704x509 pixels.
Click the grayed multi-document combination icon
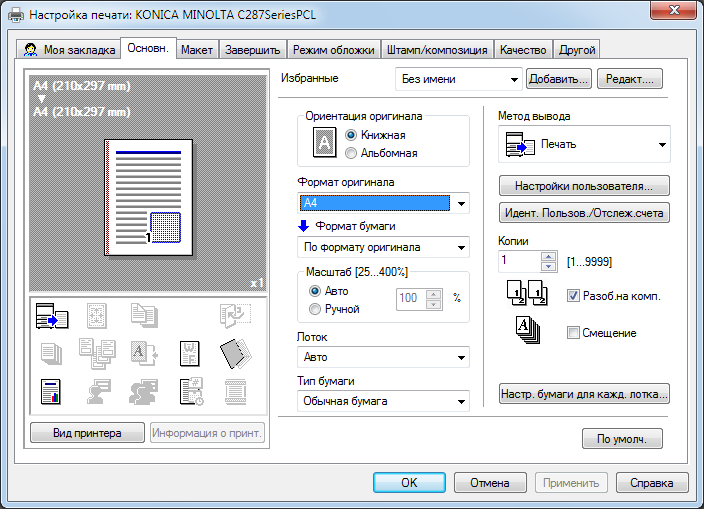[x=97, y=354]
